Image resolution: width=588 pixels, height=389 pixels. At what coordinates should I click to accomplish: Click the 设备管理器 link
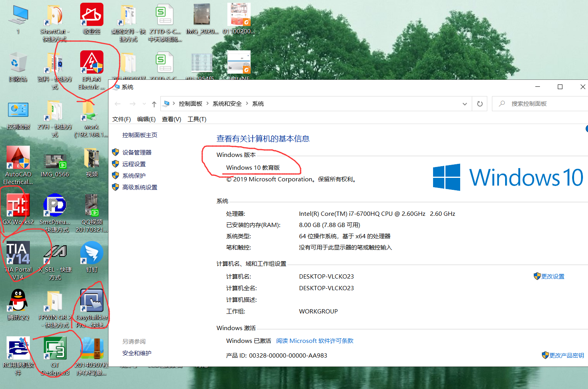pyautogui.click(x=137, y=152)
